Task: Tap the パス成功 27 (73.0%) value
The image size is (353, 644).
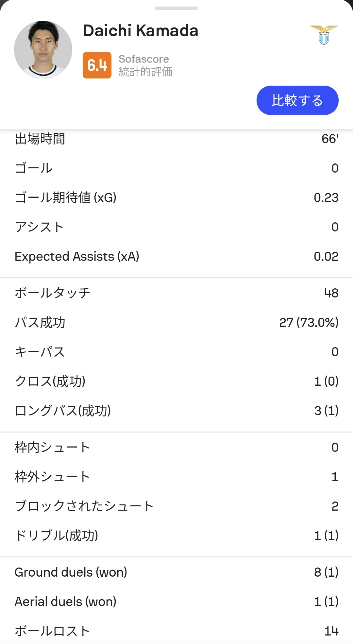Action: 309,322
